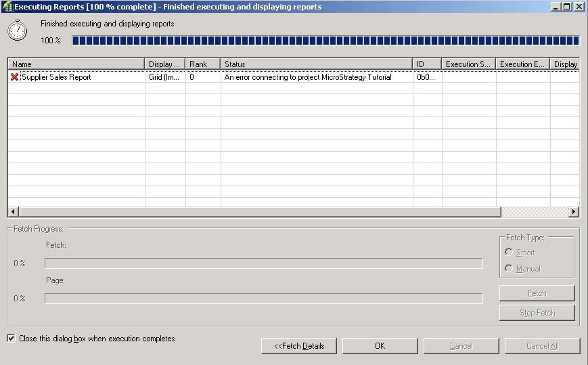Screen dimensions: 588x365
Task: Click the application icon in the title bar
Action: pyautogui.click(x=8, y=7)
